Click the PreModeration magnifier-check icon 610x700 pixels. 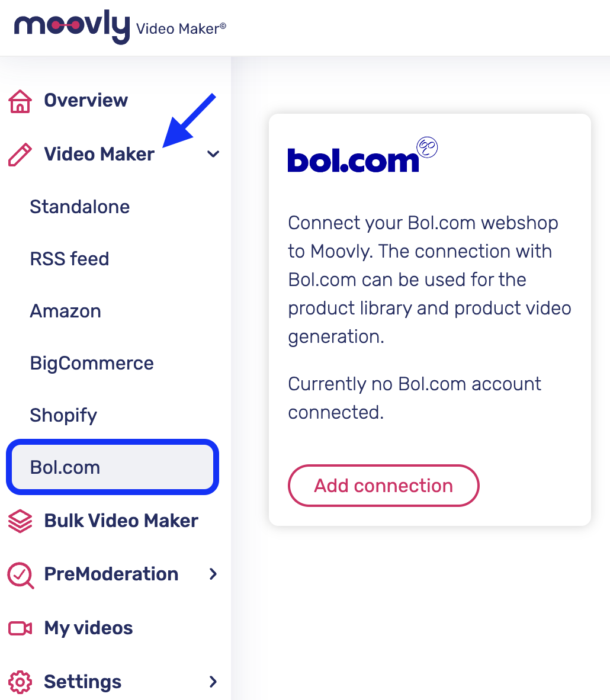pyautogui.click(x=21, y=575)
